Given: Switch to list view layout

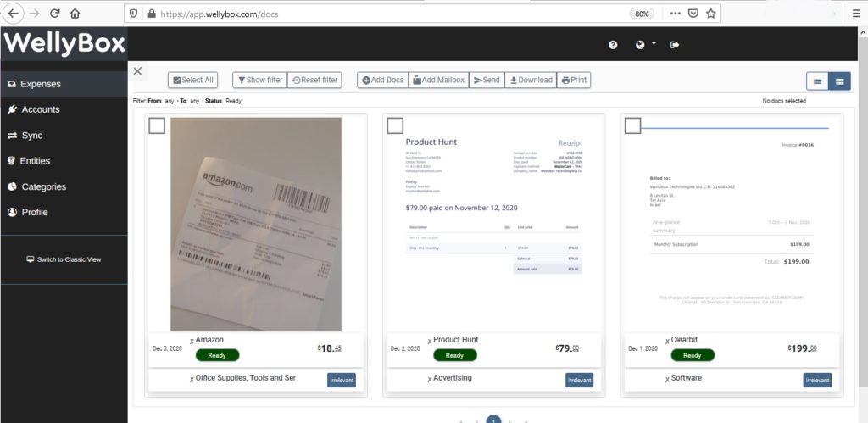Looking at the screenshot, I should [x=817, y=81].
